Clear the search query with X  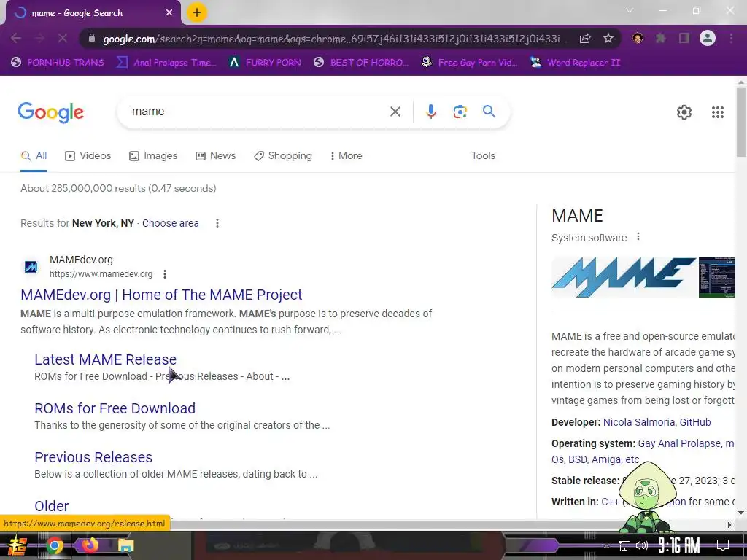coord(395,112)
